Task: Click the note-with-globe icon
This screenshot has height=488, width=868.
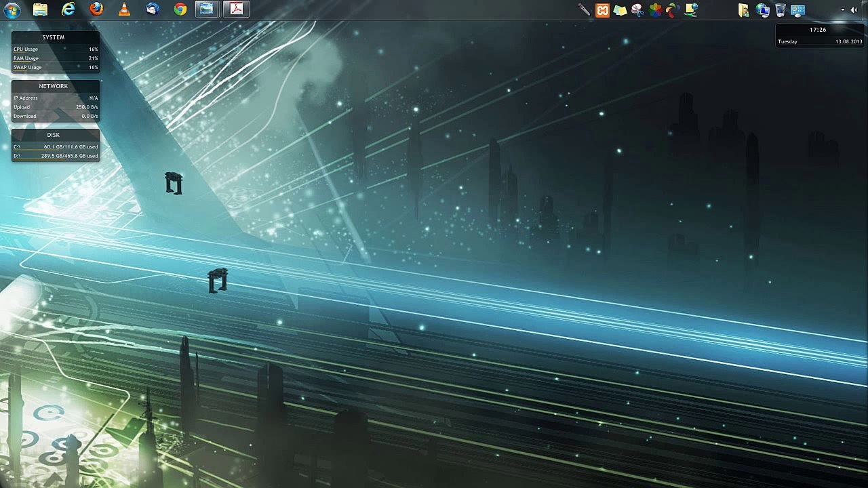Action: click(691, 9)
